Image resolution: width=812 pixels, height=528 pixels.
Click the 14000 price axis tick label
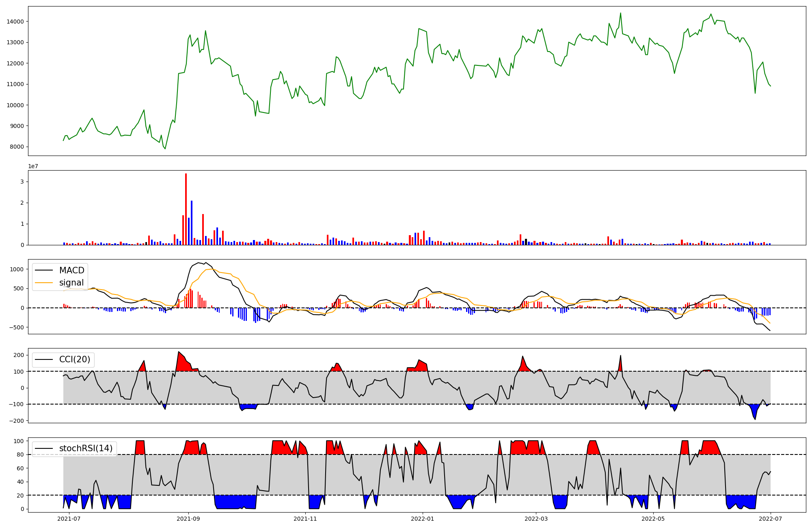15,22
